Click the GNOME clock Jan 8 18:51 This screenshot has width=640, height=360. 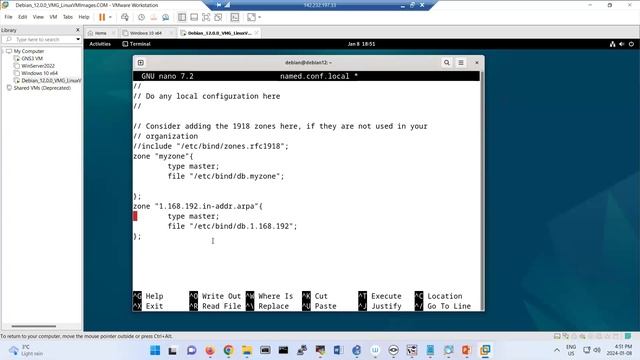click(x=361, y=44)
